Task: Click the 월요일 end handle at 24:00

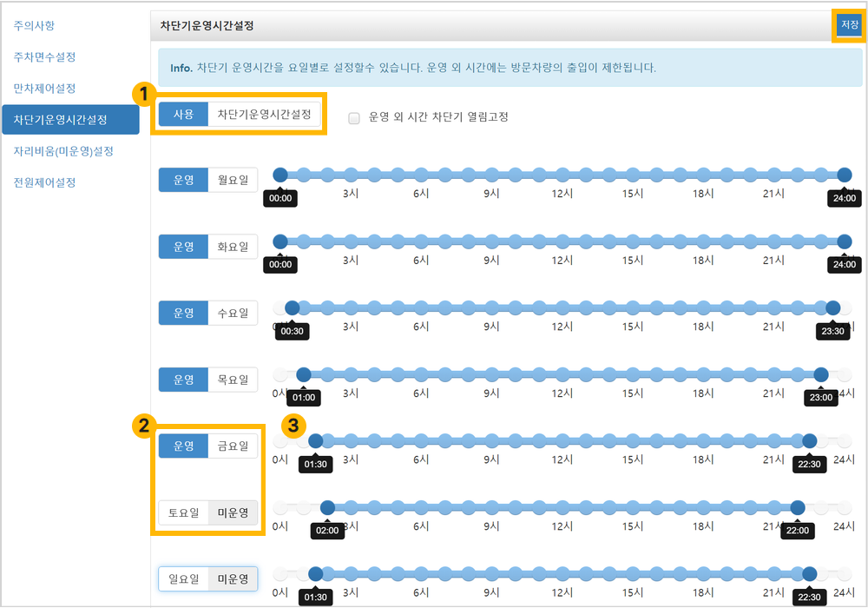Action: click(x=845, y=175)
